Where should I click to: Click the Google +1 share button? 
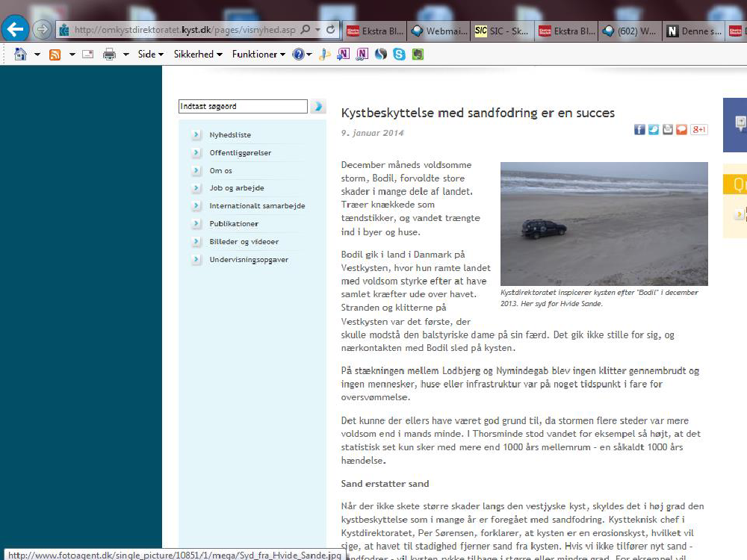click(699, 129)
